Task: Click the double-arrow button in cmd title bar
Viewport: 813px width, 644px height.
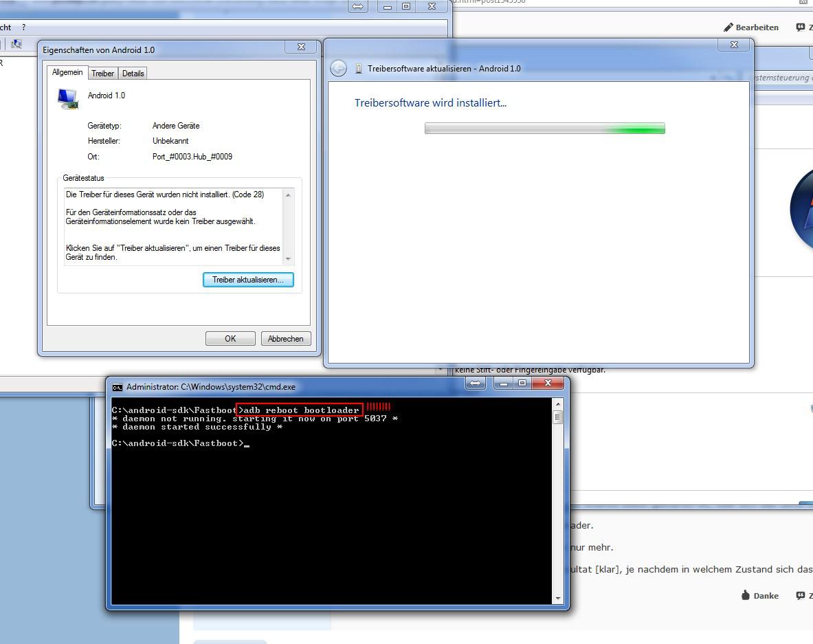Action: coord(475,384)
